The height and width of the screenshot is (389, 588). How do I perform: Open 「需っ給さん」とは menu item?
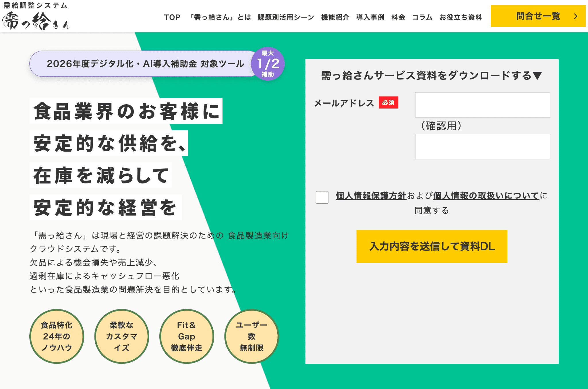pos(219,17)
